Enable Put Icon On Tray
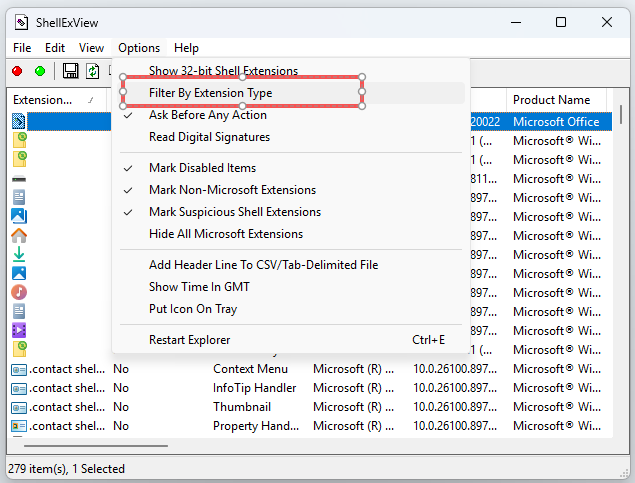 point(291,309)
